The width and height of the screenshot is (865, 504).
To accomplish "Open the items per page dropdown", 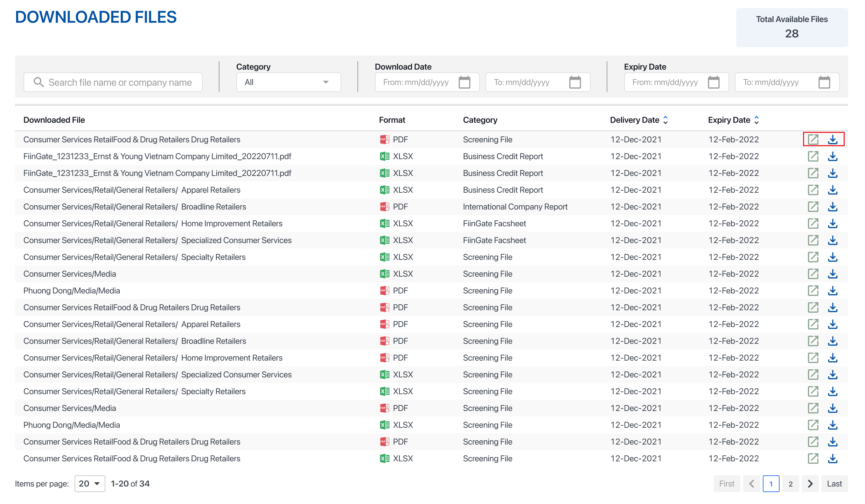I will coord(90,484).
